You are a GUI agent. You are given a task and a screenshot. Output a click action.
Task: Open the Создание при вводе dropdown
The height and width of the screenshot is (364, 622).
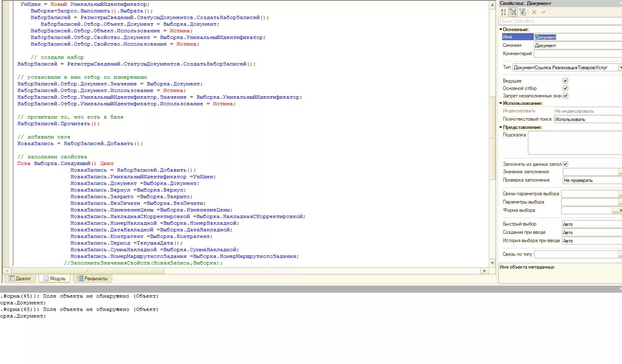[x=592, y=233]
